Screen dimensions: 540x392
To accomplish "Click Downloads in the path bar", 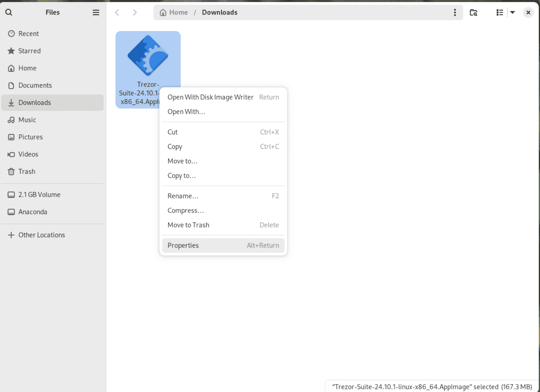I will click(220, 13).
